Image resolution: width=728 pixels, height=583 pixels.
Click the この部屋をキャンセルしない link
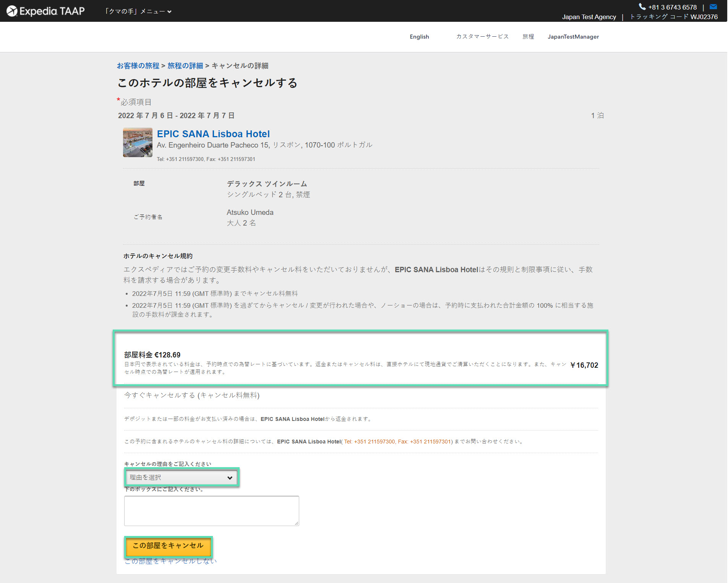pyautogui.click(x=170, y=561)
